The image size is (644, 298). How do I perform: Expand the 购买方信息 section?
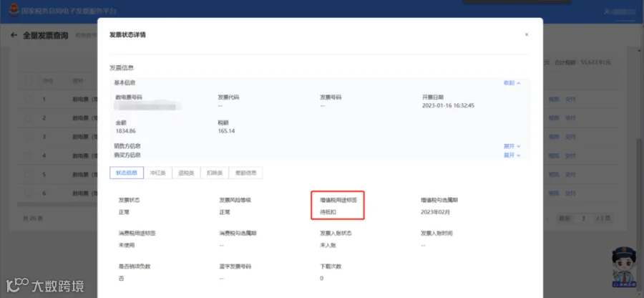pos(512,155)
